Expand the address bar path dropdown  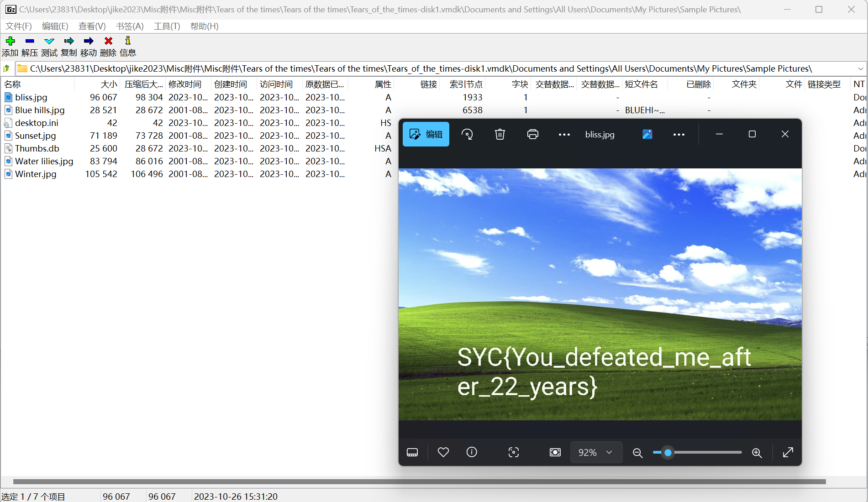click(x=861, y=68)
